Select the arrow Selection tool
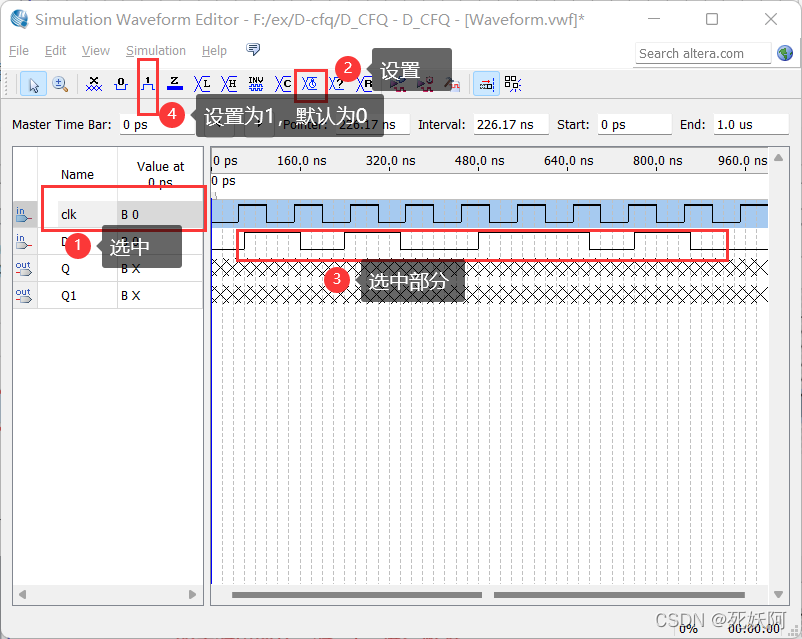This screenshot has height=639, width=802. click(34, 84)
